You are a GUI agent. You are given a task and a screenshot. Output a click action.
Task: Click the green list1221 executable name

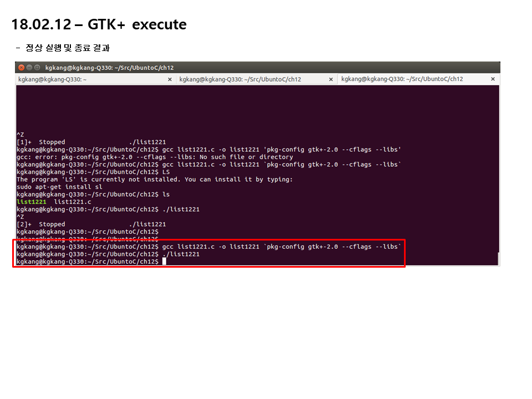31,202
